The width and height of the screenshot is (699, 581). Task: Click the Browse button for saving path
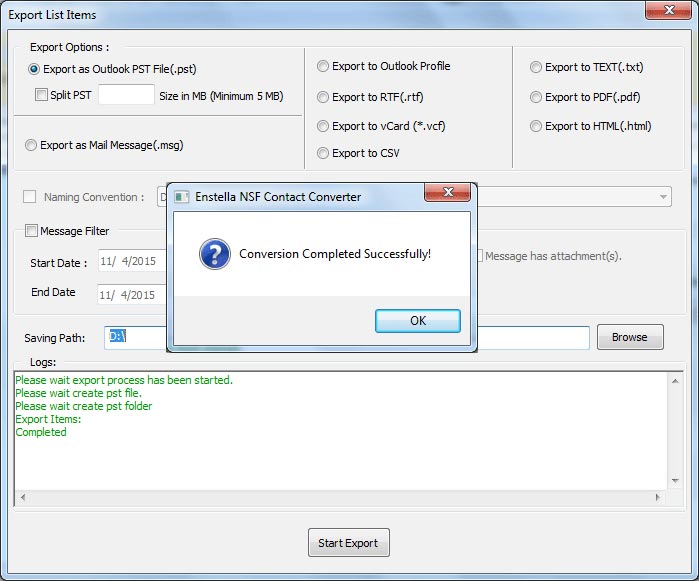(629, 337)
